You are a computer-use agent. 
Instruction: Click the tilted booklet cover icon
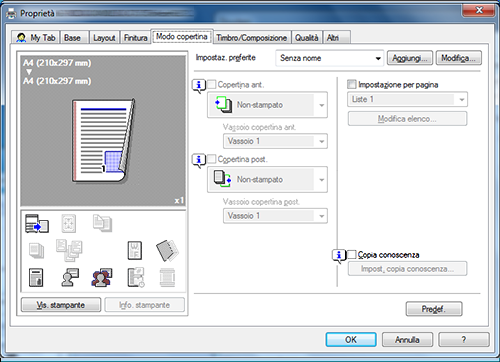click(167, 251)
